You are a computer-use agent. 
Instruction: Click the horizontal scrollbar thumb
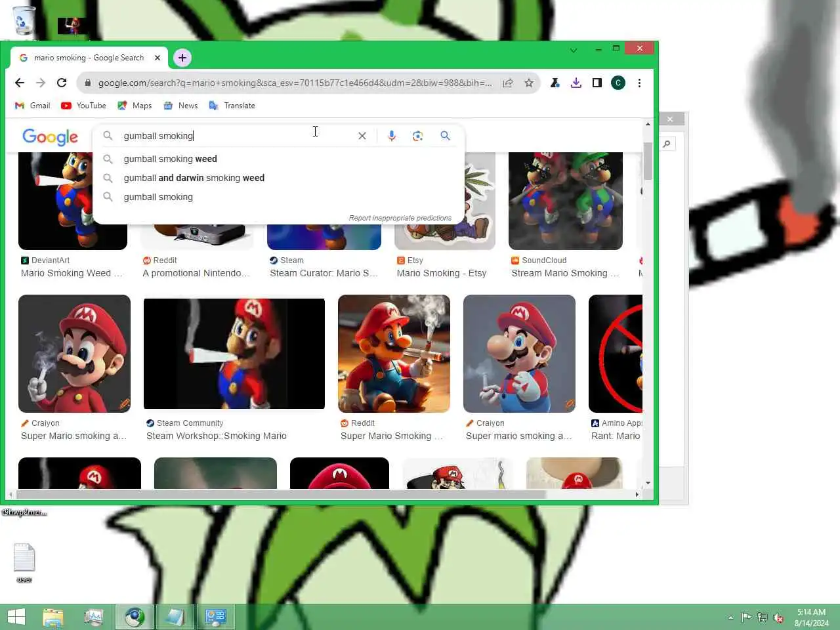coord(281,494)
